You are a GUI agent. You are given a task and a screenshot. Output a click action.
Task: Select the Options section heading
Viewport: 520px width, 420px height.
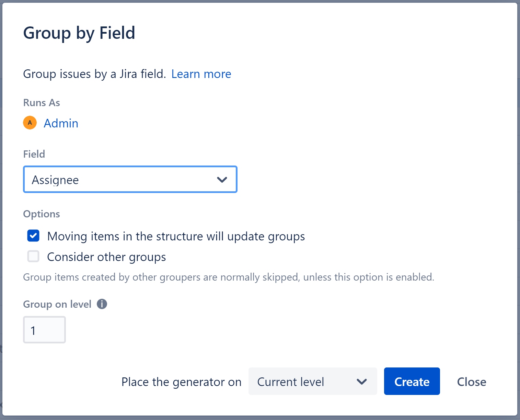(x=41, y=214)
